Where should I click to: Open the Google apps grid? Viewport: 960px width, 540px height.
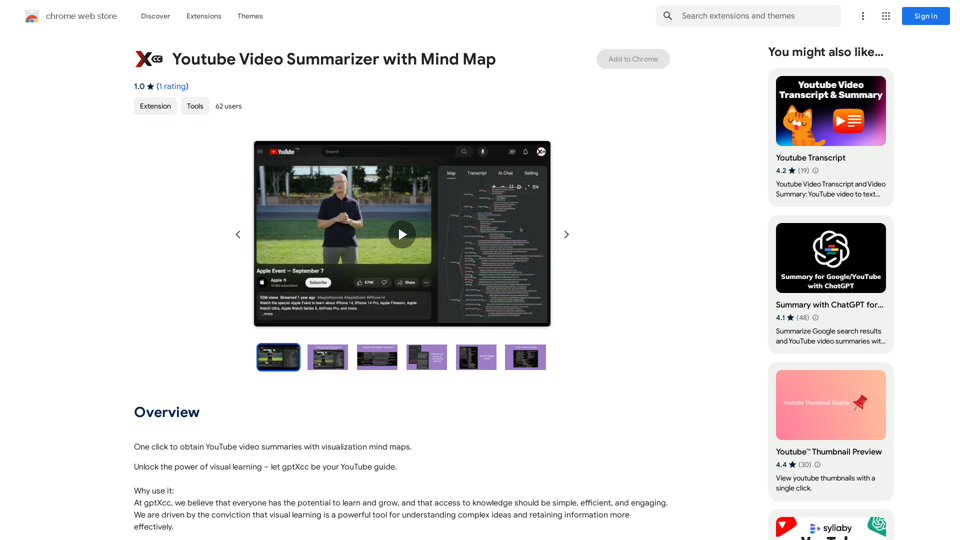click(886, 16)
